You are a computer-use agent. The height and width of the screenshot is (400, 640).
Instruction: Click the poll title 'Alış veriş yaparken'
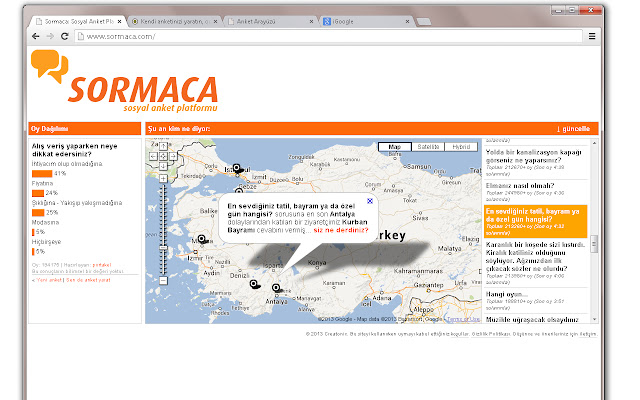(75, 150)
